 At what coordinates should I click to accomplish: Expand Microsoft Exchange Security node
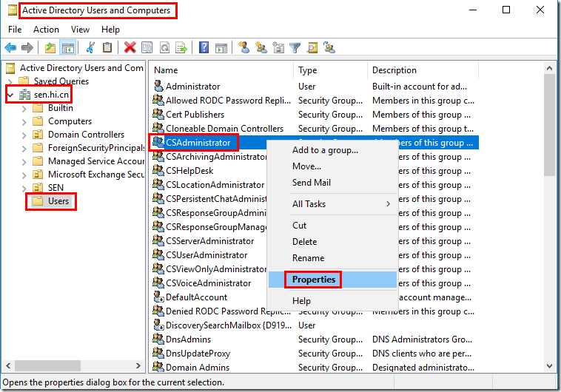coord(24,175)
